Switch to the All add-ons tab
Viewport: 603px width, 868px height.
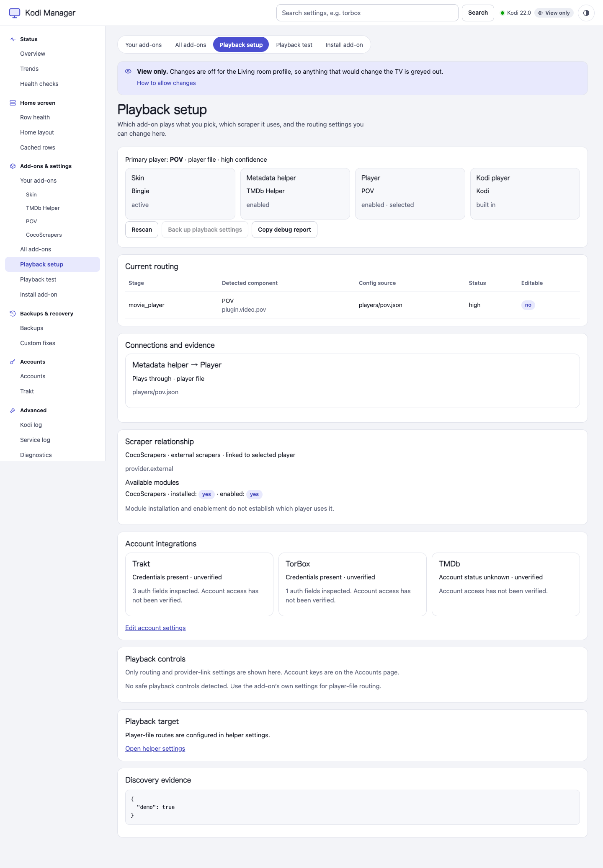pos(191,45)
